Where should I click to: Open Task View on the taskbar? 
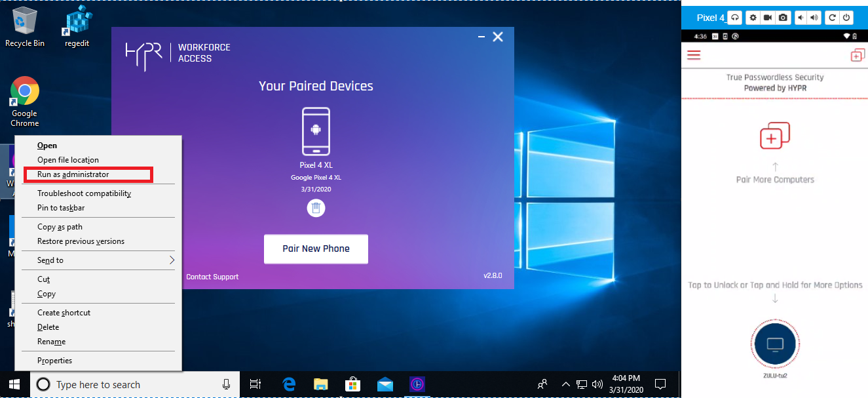tap(255, 384)
